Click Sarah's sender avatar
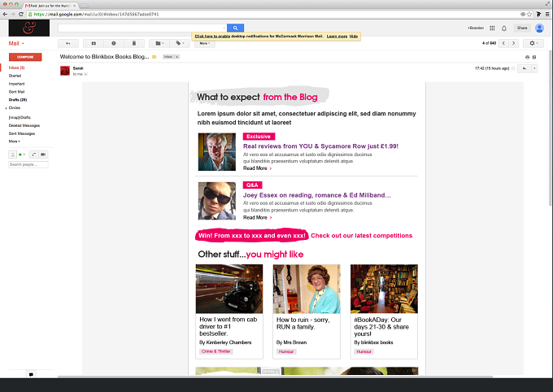This screenshot has height=392, width=553. tap(65, 71)
